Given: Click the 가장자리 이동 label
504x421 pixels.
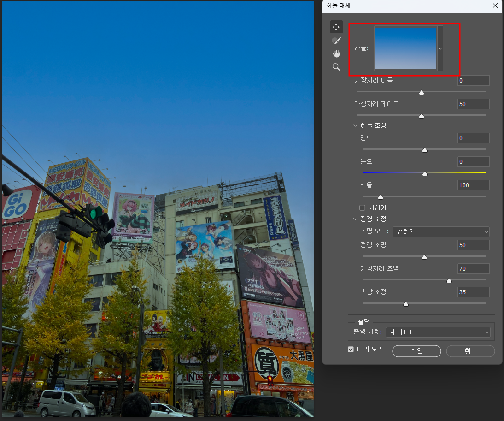Looking at the screenshot, I should tap(374, 80).
